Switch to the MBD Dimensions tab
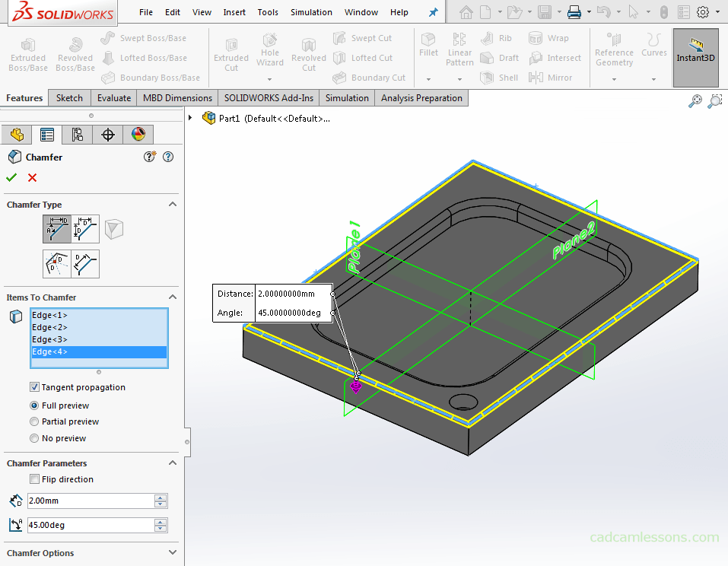This screenshot has width=728, height=566. 177,98
